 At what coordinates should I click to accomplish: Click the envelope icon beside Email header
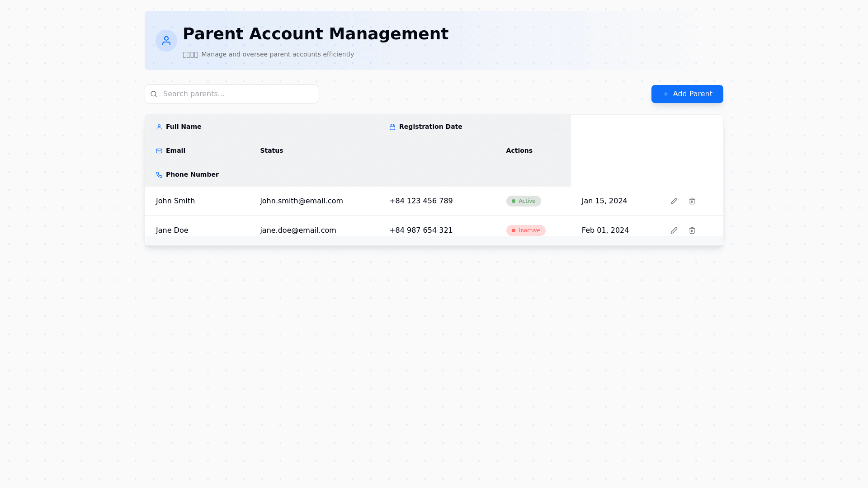pos(159,151)
